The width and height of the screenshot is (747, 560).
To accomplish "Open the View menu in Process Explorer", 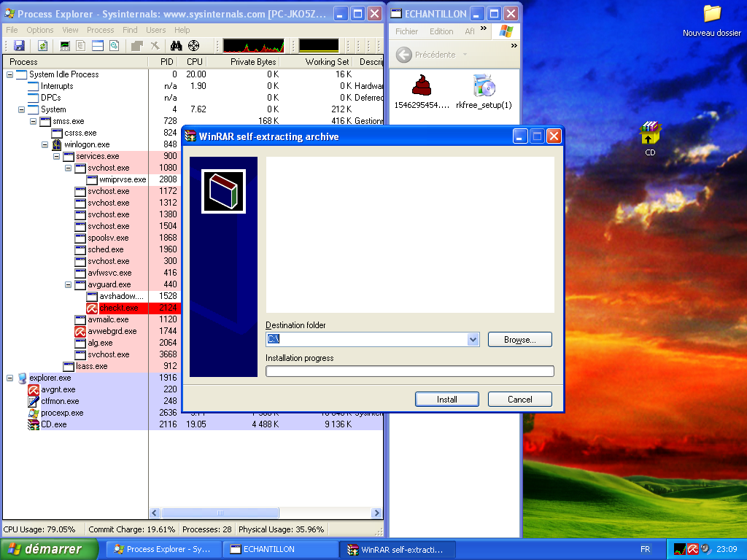I will click(70, 30).
